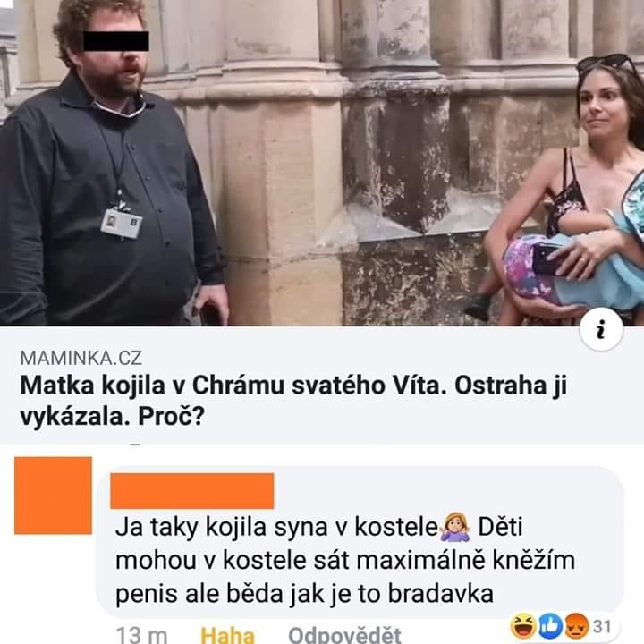Open the orange redacted commenter name
Viewport: 644px width, 644px height.
(x=191, y=491)
